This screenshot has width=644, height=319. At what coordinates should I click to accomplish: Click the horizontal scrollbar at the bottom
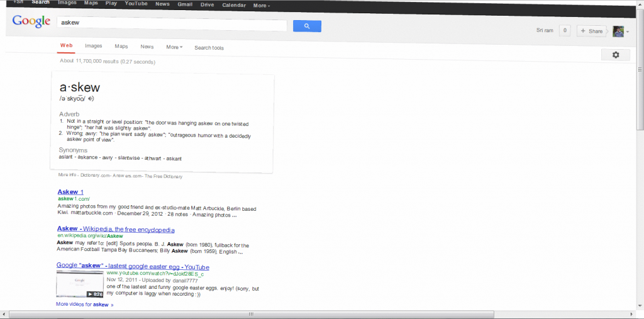pos(252,313)
